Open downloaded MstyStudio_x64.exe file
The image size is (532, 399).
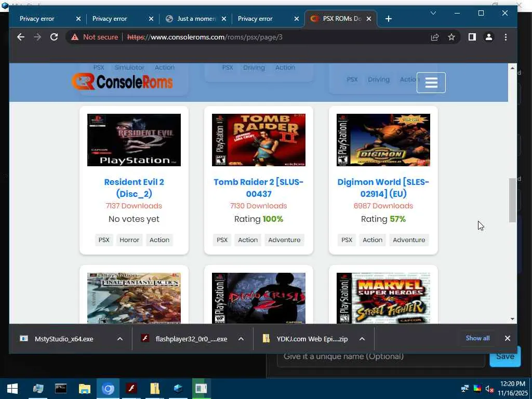64,339
